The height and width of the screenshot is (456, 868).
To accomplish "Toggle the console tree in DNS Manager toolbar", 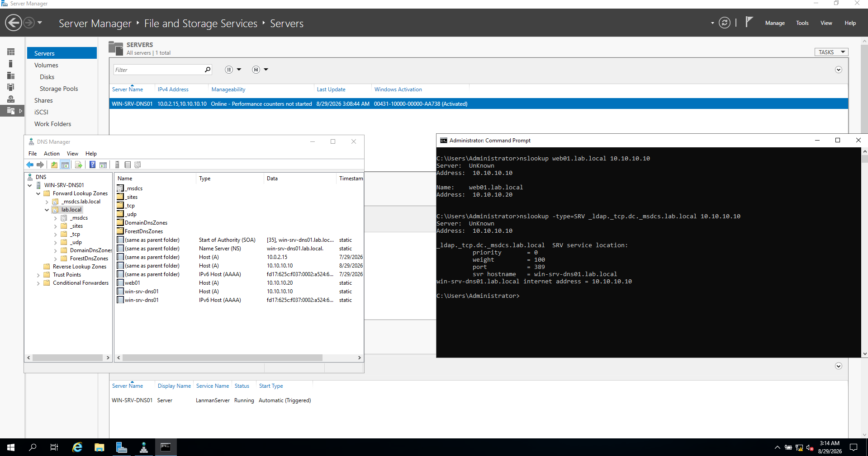I will coord(65,165).
